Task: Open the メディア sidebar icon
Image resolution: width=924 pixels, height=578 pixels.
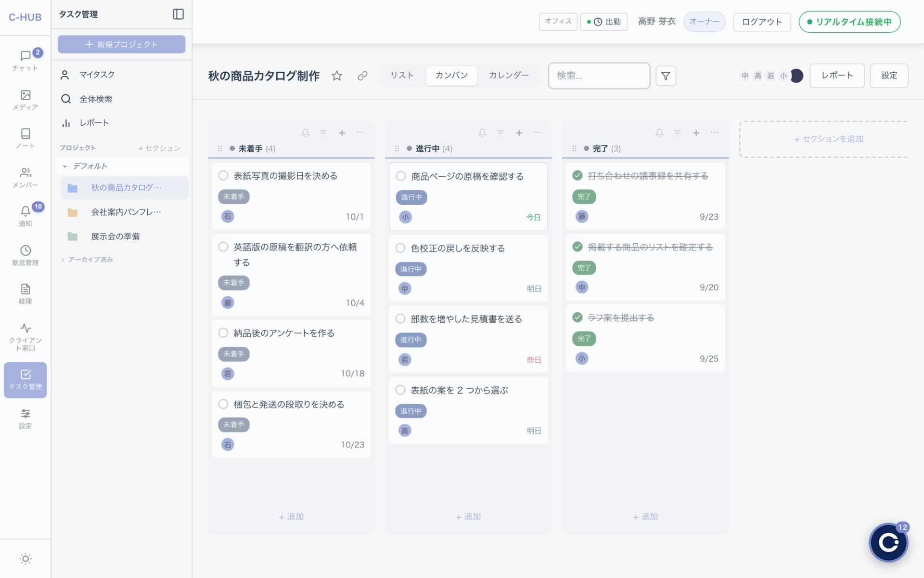Action: point(26,100)
